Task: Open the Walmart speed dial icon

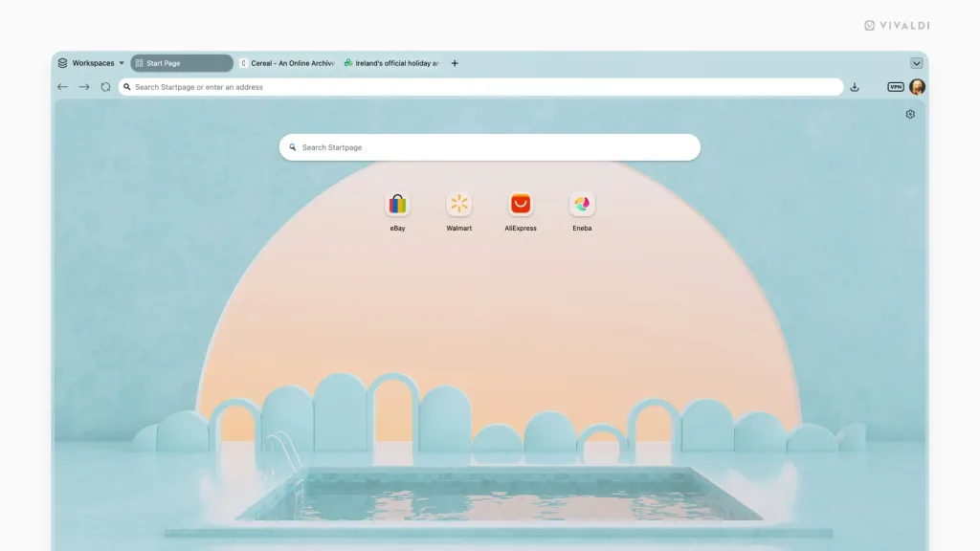Action: pyautogui.click(x=458, y=204)
